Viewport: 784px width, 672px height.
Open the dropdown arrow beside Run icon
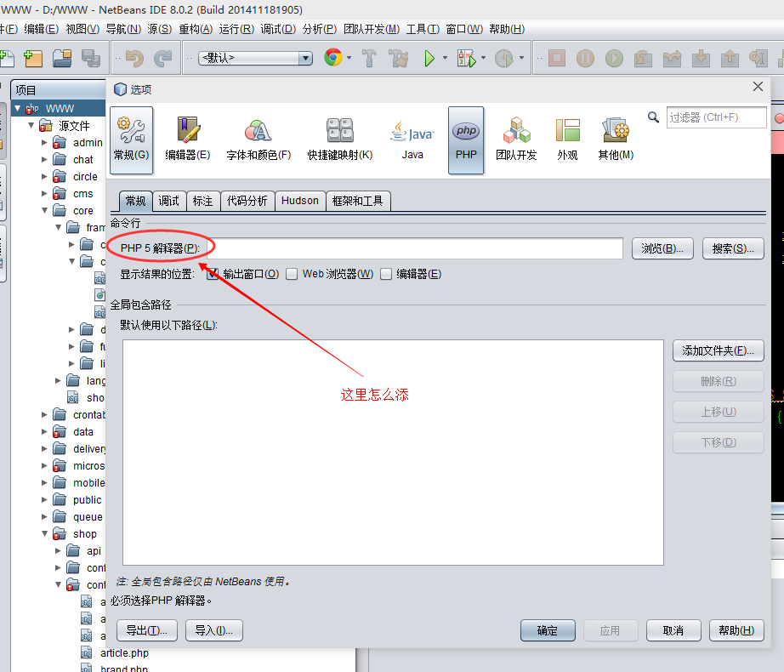pos(445,58)
